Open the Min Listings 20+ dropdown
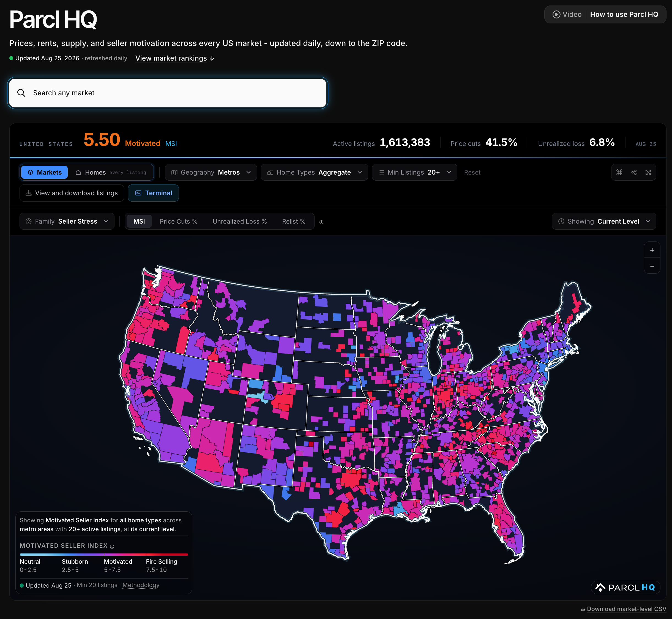 [414, 172]
